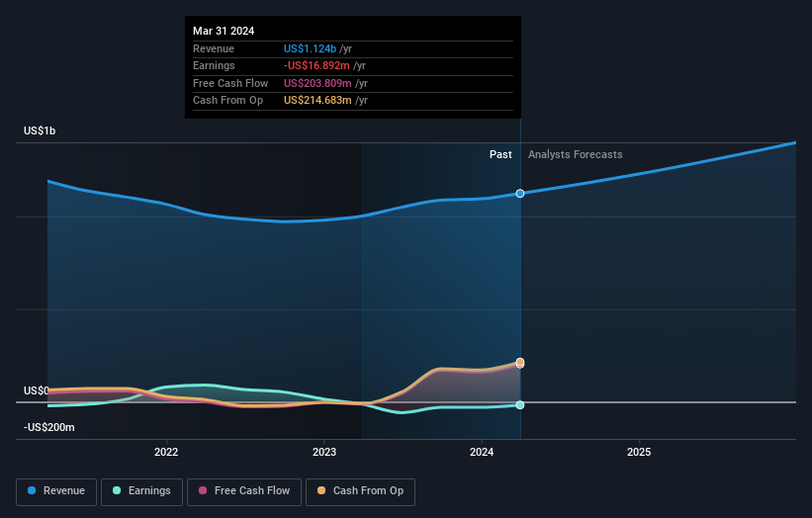Click the 2022 x-axis label
Screen dimensions: 812x518
(166, 452)
